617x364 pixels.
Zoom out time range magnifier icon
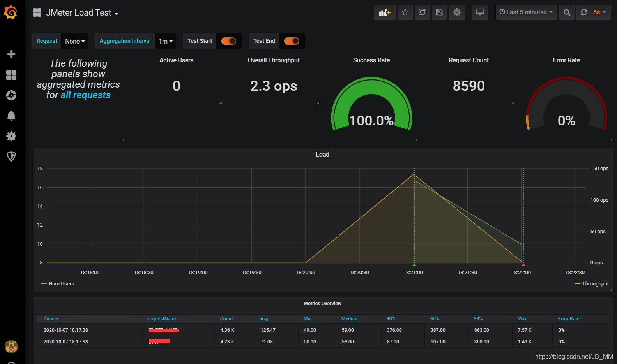(x=567, y=12)
